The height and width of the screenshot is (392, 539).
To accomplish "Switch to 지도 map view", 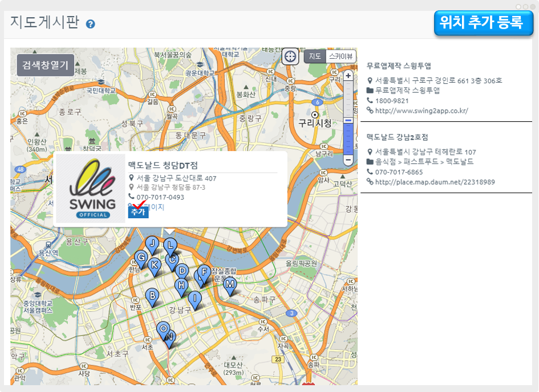I will [x=315, y=56].
